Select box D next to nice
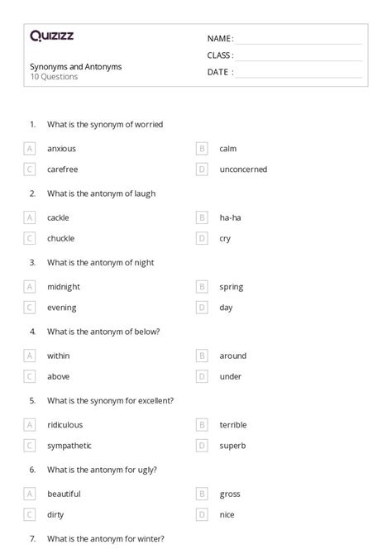 202,514
